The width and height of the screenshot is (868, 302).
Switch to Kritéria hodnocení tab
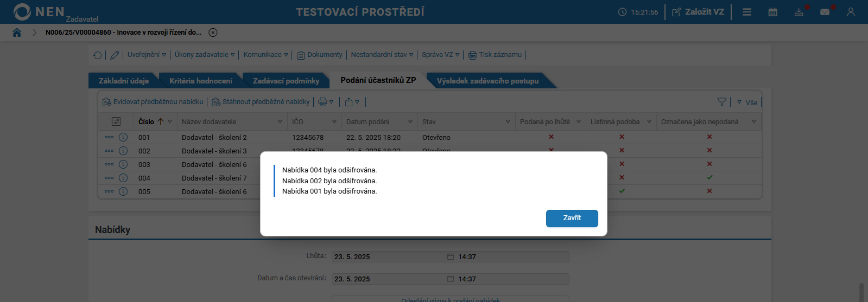201,81
